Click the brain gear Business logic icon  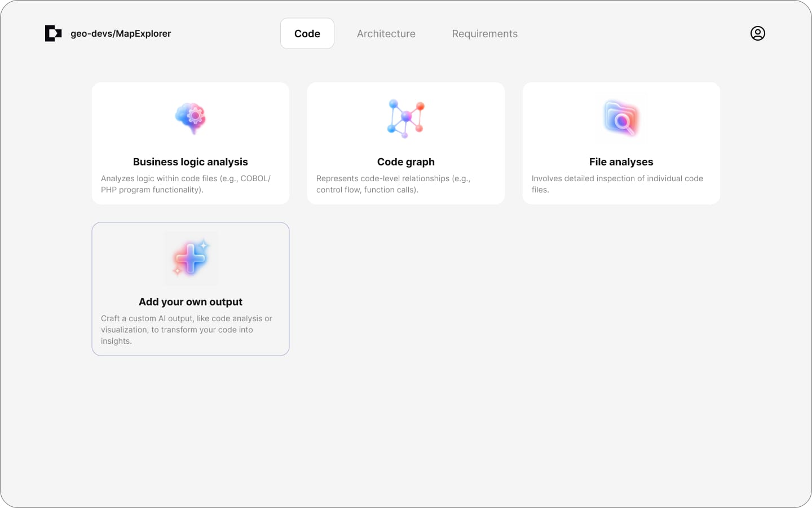[191, 118]
